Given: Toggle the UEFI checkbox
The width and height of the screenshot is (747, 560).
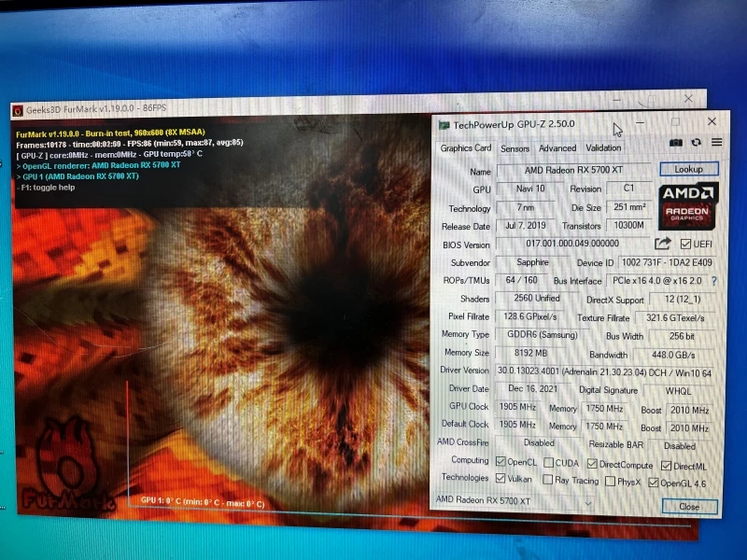Looking at the screenshot, I should click(x=685, y=245).
